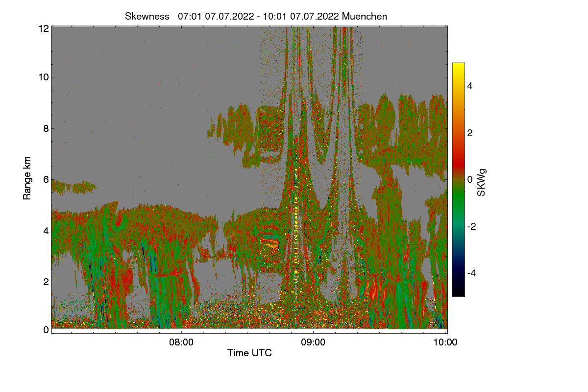This screenshot has height=392, width=588.
Task: Click the 2 km range tick label
Action: click(46, 282)
